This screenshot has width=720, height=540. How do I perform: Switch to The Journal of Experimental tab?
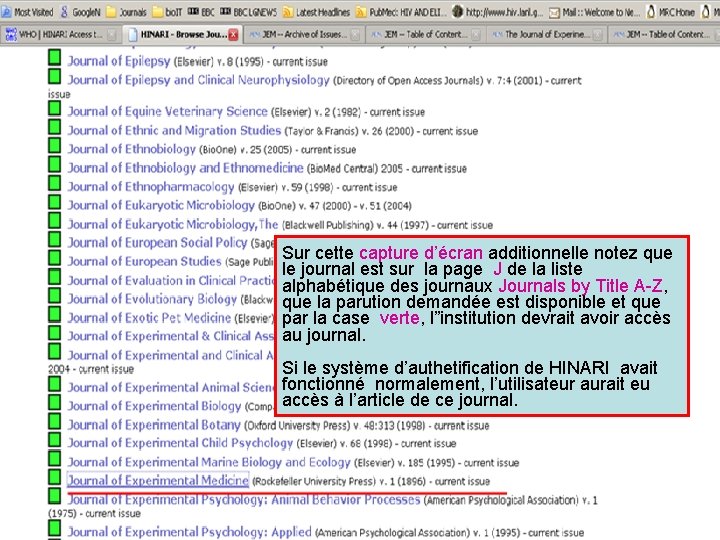click(x=546, y=34)
